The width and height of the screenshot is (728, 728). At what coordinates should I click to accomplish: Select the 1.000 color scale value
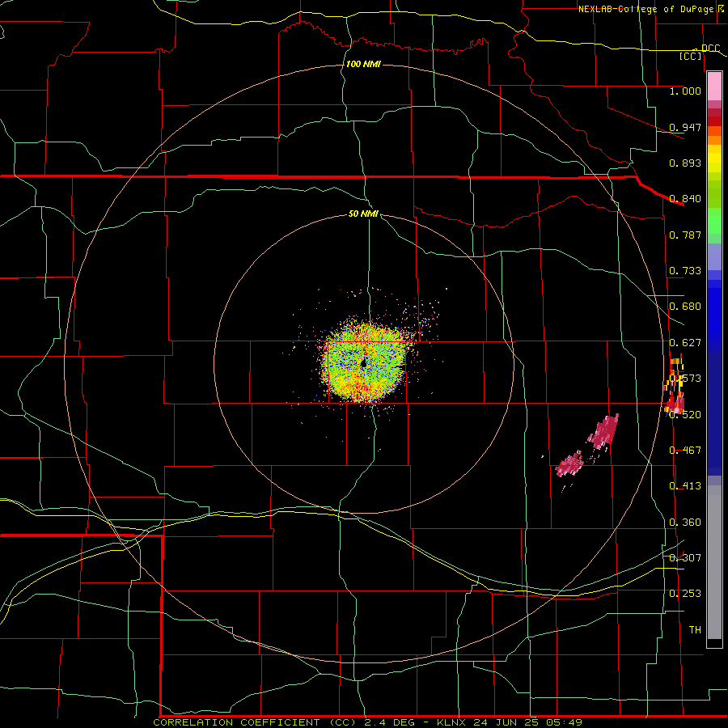[685, 91]
